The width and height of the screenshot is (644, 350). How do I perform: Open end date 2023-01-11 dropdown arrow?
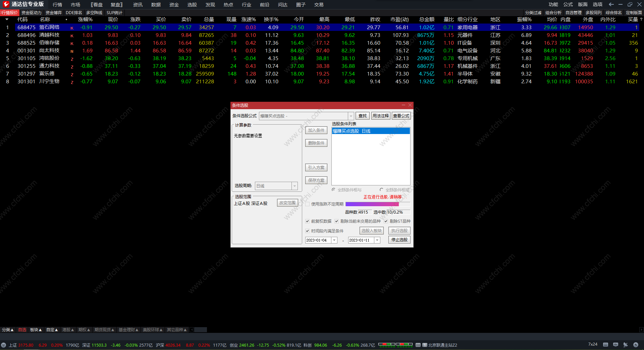click(377, 240)
